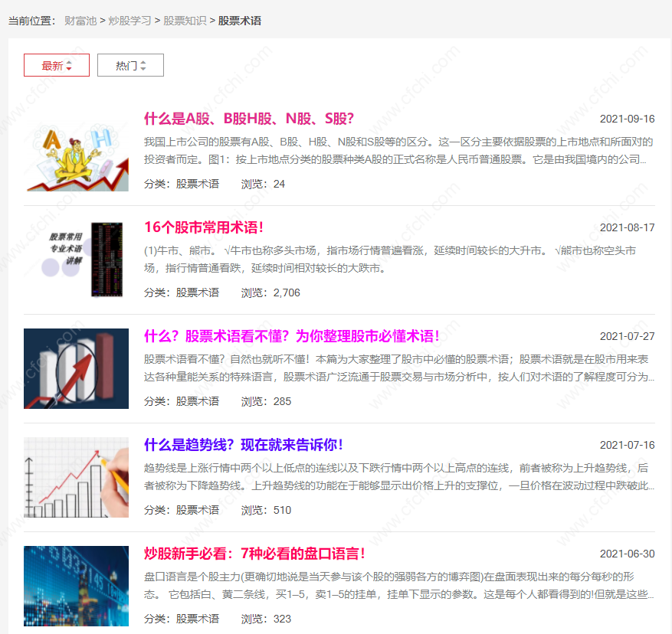Click view count 浏览: 323
The image size is (672, 634).
coord(266,619)
